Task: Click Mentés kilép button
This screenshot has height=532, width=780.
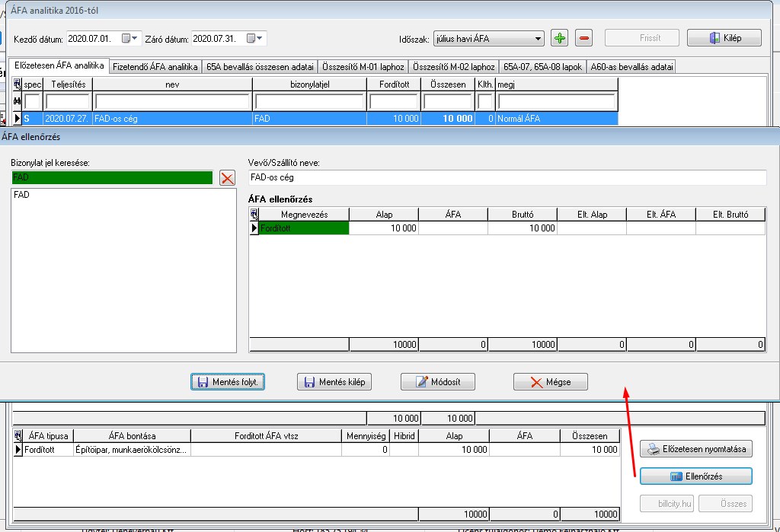Action: (x=334, y=382)
